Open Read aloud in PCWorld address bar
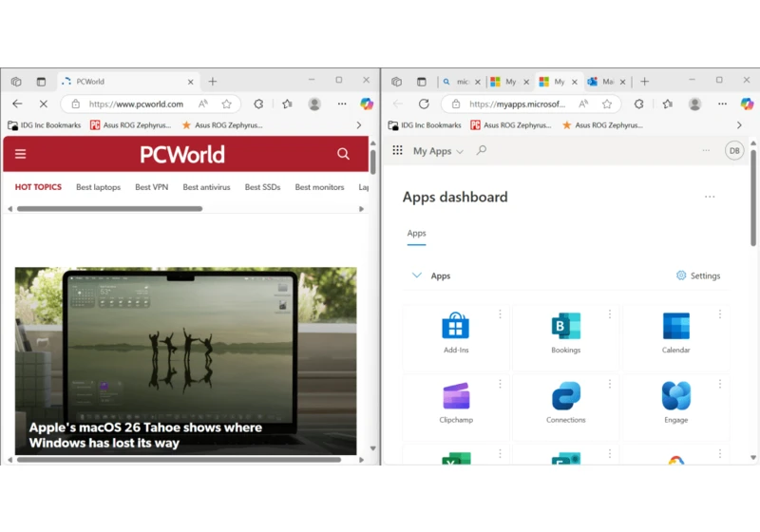This screenshot has width=760, height=532. click(203, 104)
